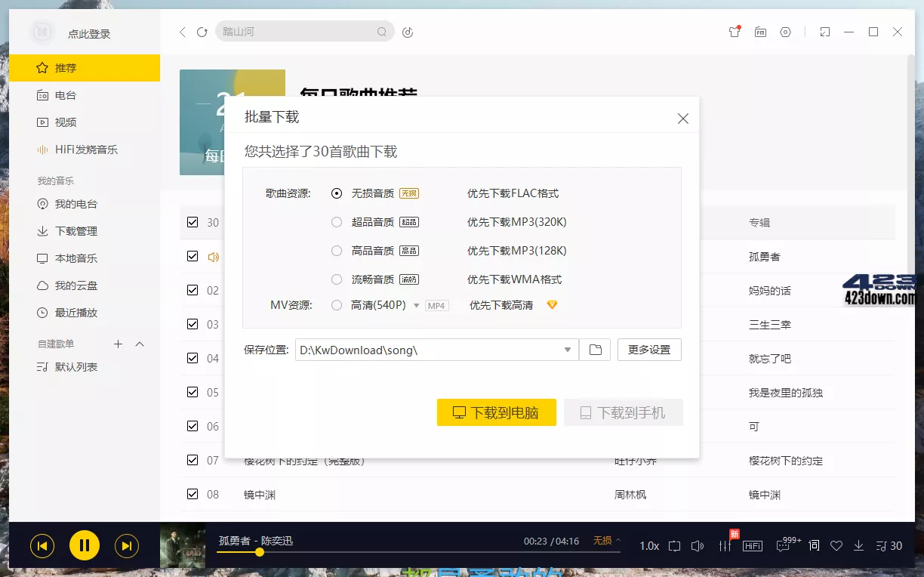Screen dimensions: 924x577
Task: Open the 999+ comments bubble
Action: pos(783,544)
